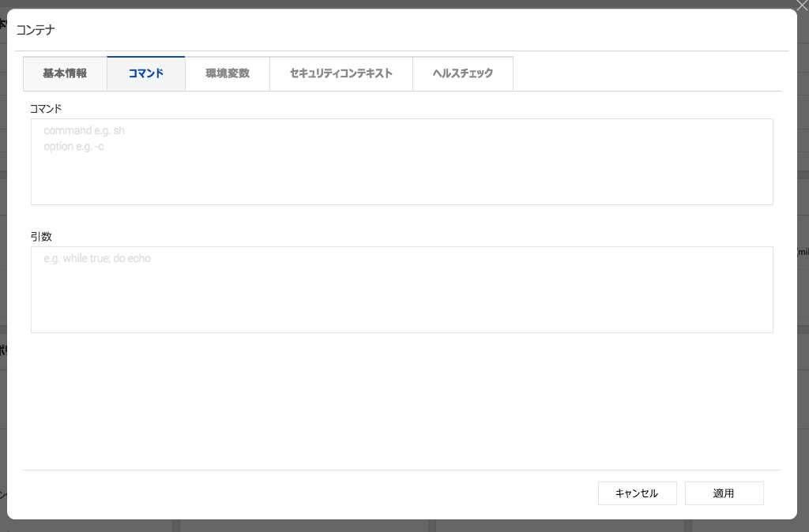Focus the コマンド text area
Image resolution: width=809 pixels, height=532 pixels.
click(401, 174)
